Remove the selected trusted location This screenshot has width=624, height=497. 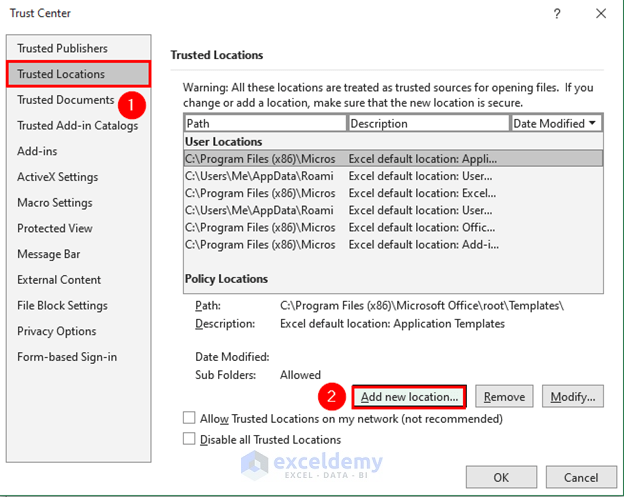coord(504,397)
